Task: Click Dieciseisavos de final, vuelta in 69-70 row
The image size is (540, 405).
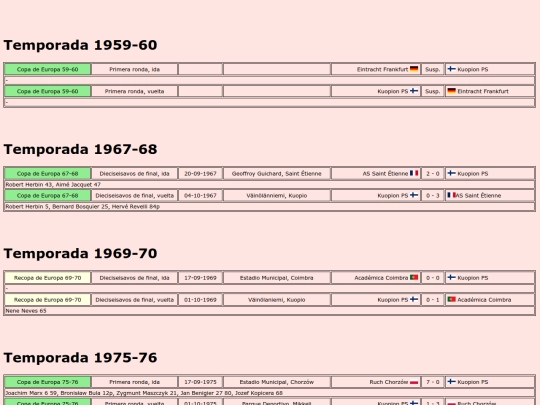Action: 134,300
